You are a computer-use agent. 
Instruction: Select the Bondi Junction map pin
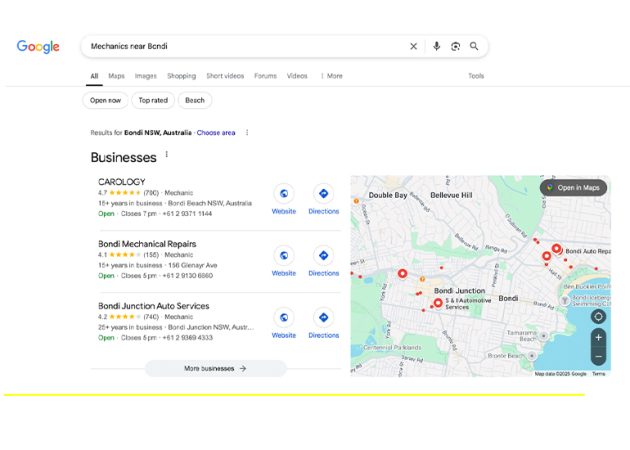tap(402, 274)
